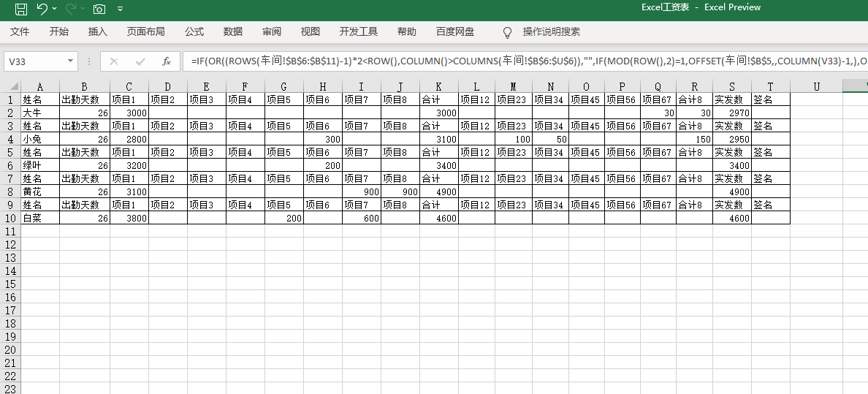Select the 公式 ribbon tab

(194, 31)
